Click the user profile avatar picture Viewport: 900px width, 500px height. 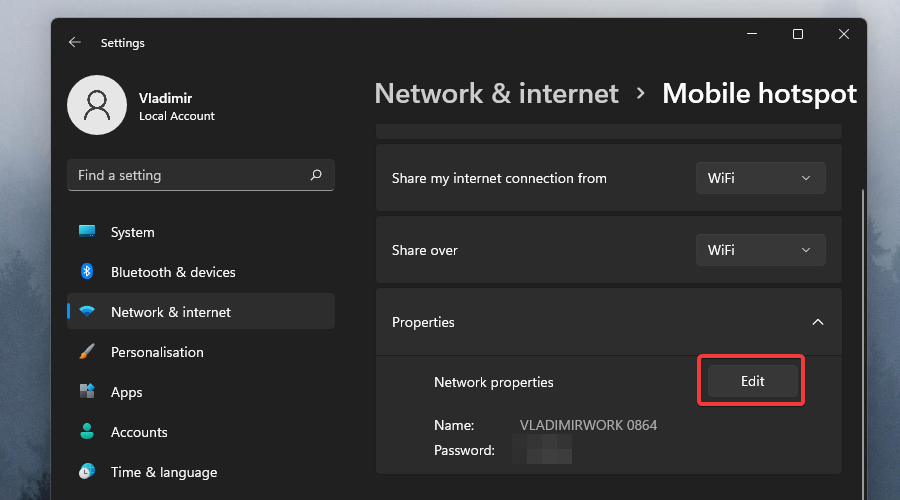point(96,105)
